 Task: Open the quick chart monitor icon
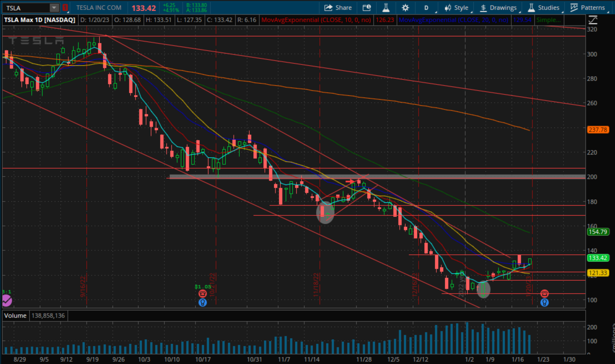coord(367,8)
